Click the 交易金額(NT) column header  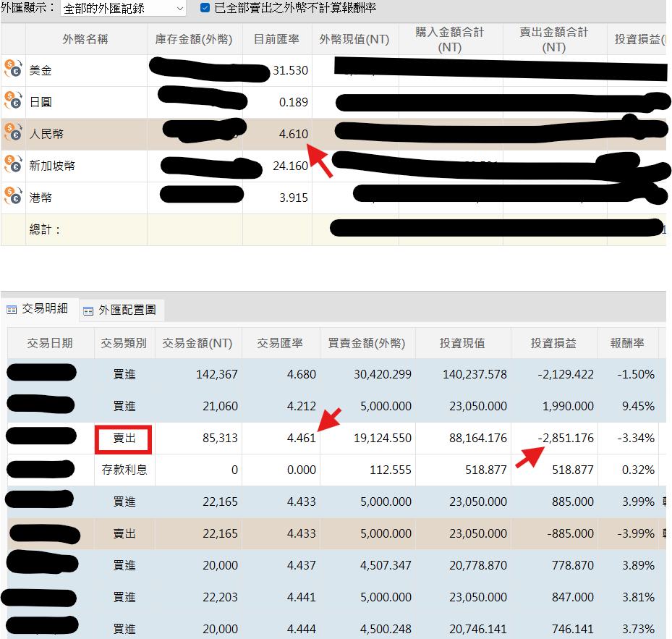tap(198, 343)
